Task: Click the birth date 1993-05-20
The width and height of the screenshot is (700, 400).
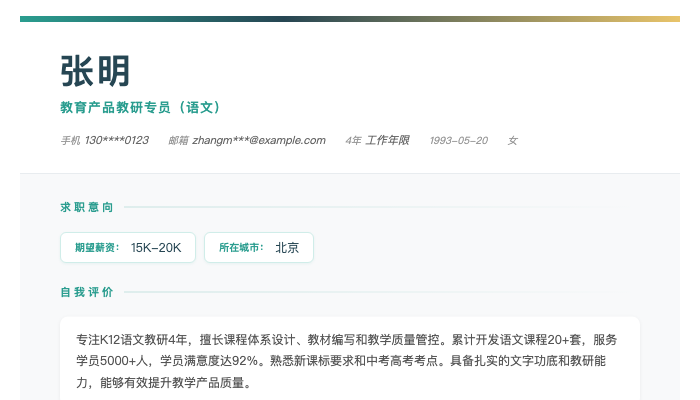Action: point(458,140)
